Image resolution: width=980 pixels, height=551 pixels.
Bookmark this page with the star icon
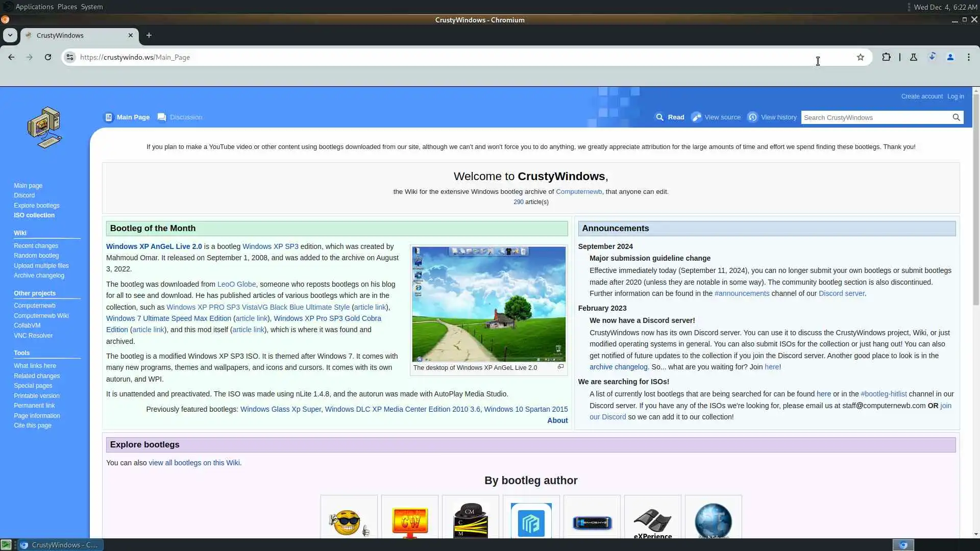tap(860, 57)
